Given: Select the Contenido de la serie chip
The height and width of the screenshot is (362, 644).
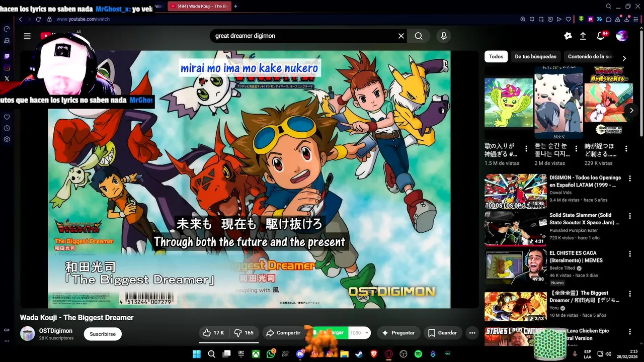Looking at the screenshot, I should [x=590, y=57].
